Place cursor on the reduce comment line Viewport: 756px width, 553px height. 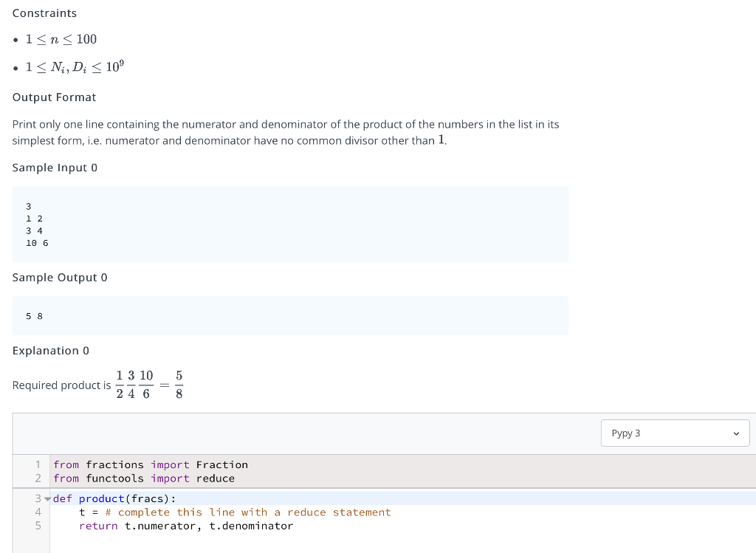coord(233,512)
